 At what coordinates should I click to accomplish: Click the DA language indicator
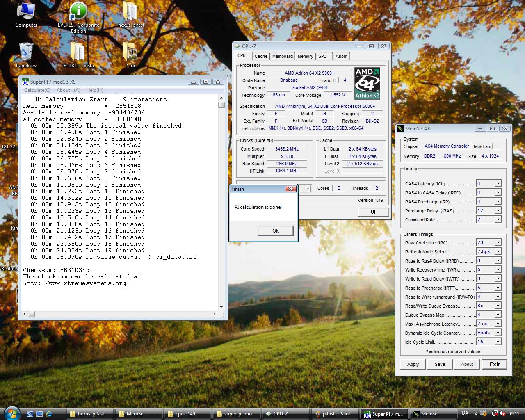pyautogui.click(x=465, y=413)
